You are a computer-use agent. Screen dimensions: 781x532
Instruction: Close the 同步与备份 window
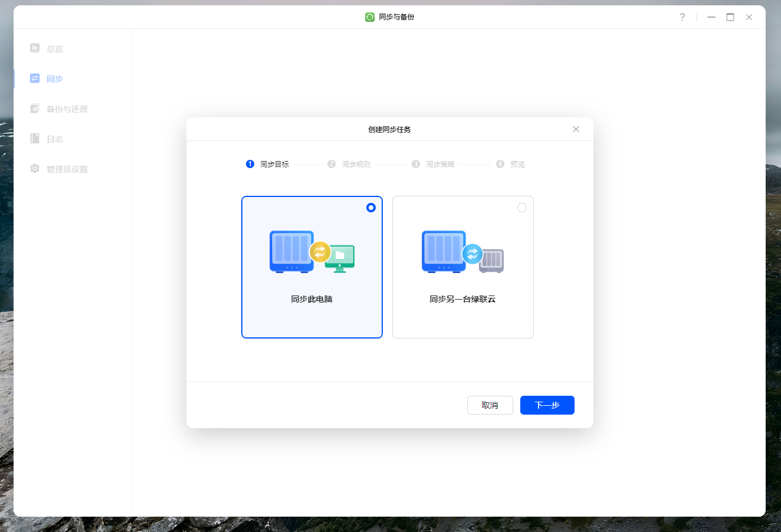pos(749,17)
